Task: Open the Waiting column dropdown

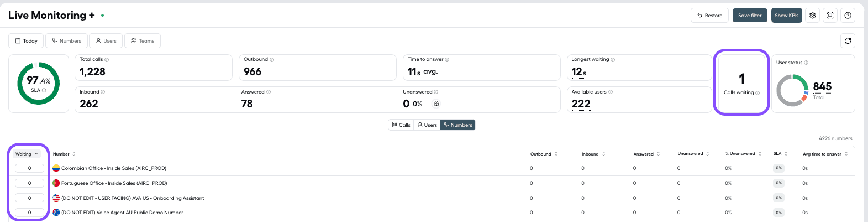Action: point(27,154)
